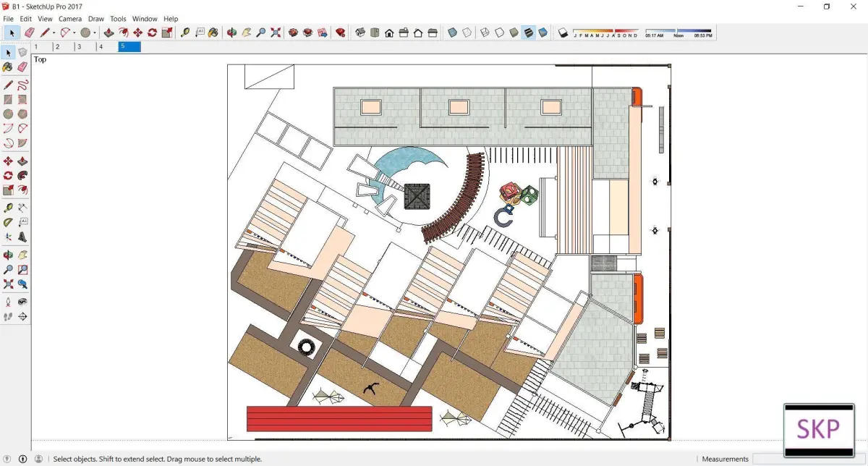Enable the Wireframe face style

(485, 33)
